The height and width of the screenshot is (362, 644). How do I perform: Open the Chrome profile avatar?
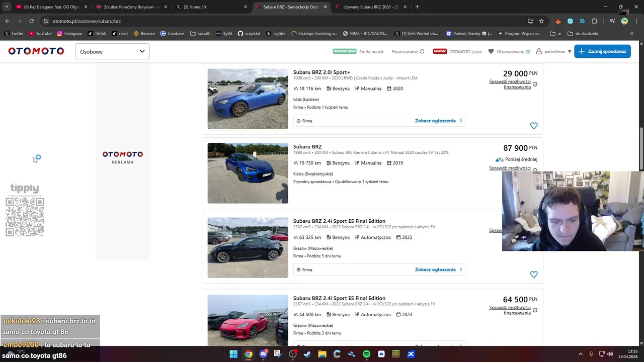pyautogui.click(x=624, y=21)
